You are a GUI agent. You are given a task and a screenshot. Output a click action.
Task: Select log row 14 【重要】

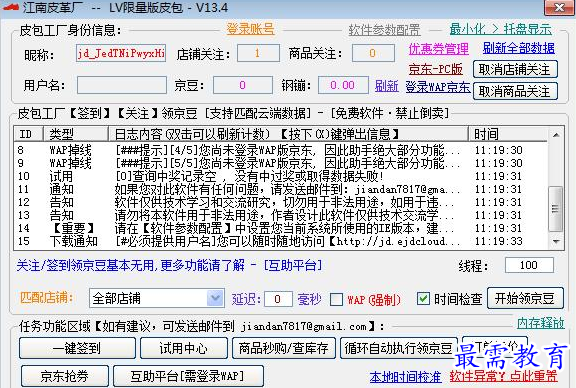[281, 228]
